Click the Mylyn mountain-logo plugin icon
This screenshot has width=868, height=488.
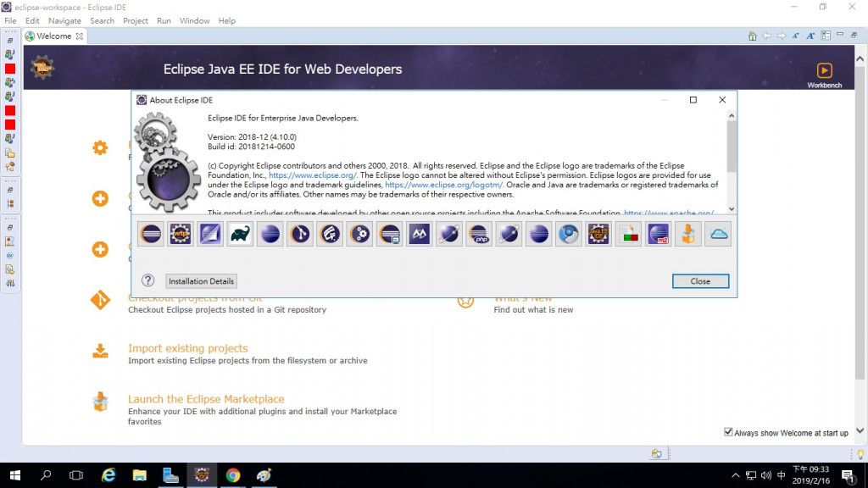[419, 234]
